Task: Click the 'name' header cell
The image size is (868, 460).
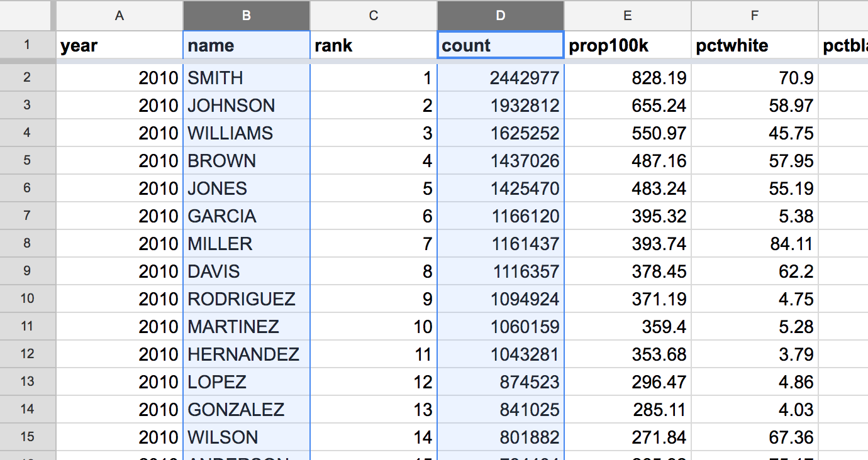Action: click(x=247, y=45)
